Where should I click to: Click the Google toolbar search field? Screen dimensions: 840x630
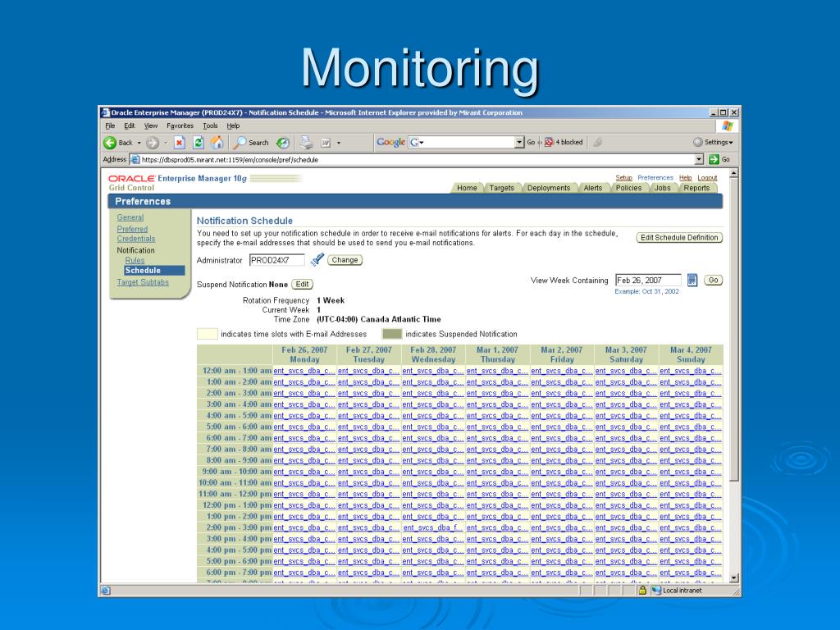pyautogui.click(x=466, y=142)
